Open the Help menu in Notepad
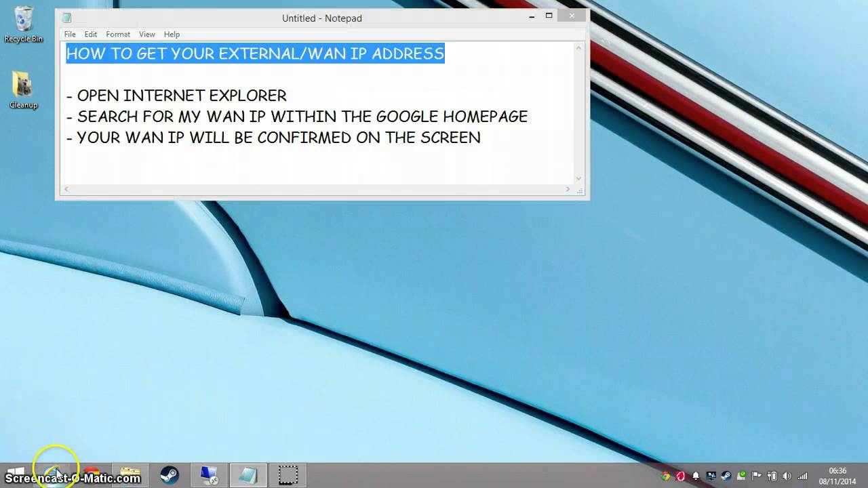868x488 pixels. (172, 34)
